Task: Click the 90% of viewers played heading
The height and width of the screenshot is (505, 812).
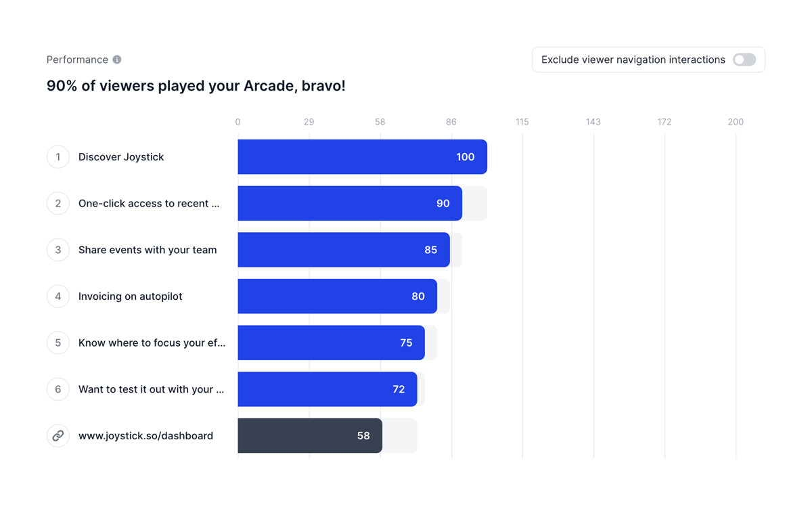Action: point(196,86)
